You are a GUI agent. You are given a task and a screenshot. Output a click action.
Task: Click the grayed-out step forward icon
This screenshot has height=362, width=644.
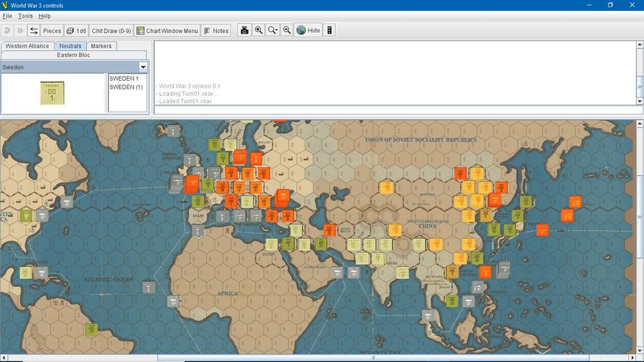20,31
